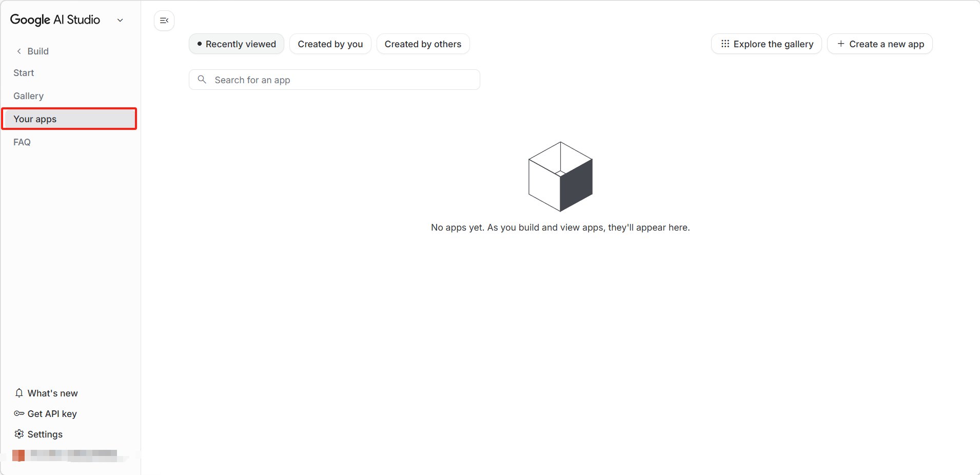Switch to the Created by others filter
The height and width of the screenshot is (475, 980).
(x=423, y=44)
